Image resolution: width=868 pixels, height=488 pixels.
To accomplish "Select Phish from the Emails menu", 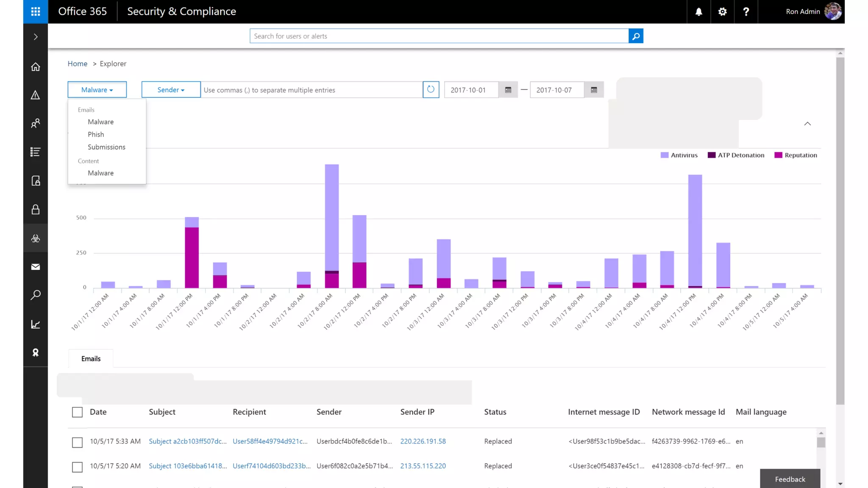I will [x=96, y=134].
